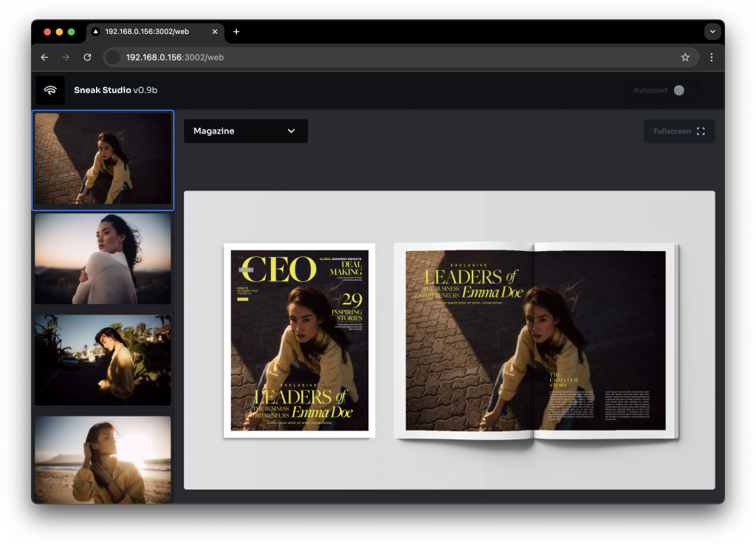756x545 pixels.
Task: Click the browser forward arrow
Action: (x=66, y=57)
